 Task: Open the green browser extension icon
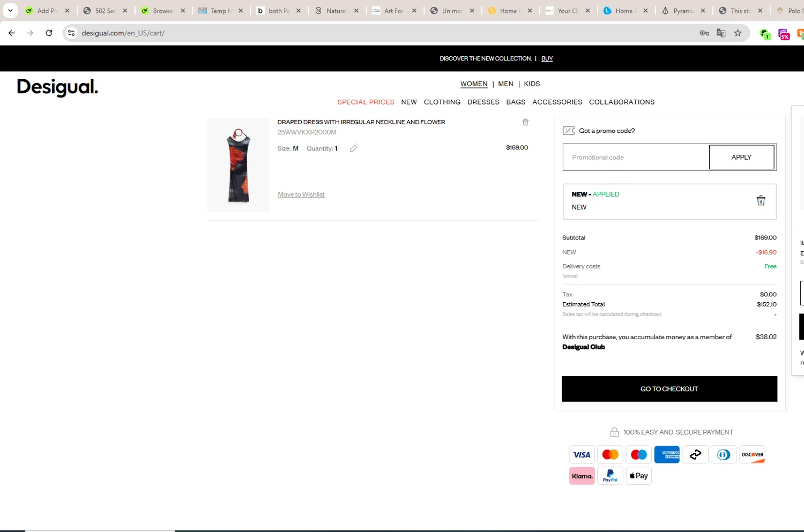(765, 34)
